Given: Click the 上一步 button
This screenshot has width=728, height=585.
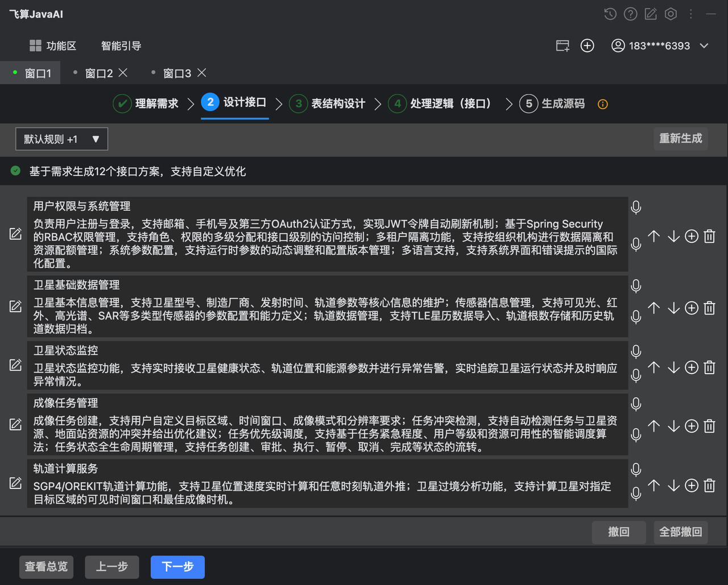Looking at the screenshot, I should 112,567.
